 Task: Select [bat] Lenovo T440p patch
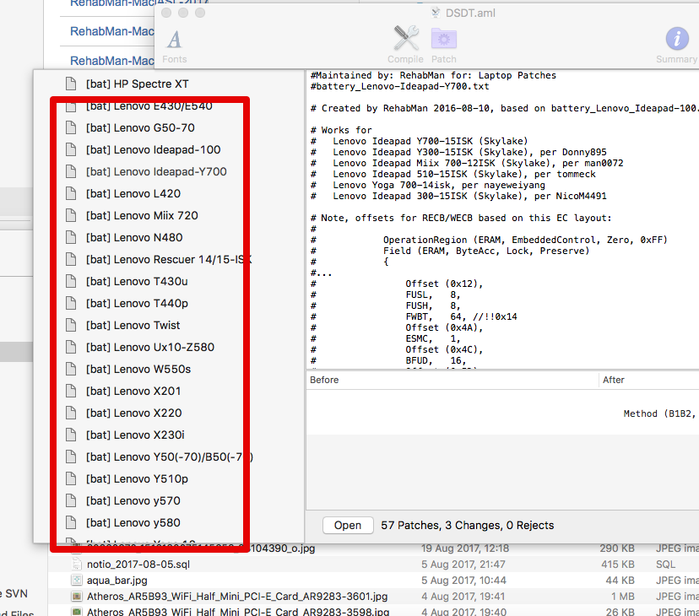[x=137, y=304]
